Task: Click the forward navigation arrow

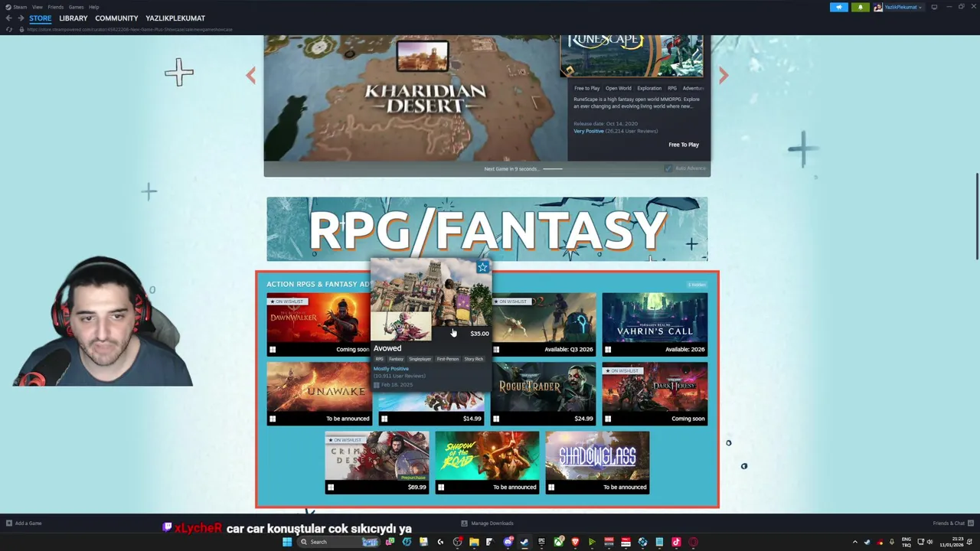Action: pyautogui.click(x=20, y=18)
